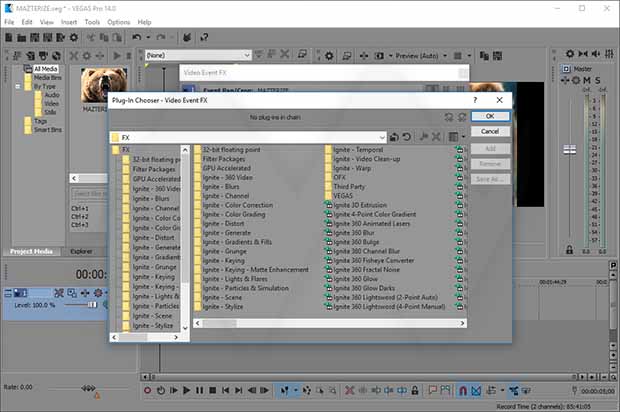Screen dimensions: 620x412
Task: Open Ignite - Color Correction folder in list
Action: tap(238, 205)
